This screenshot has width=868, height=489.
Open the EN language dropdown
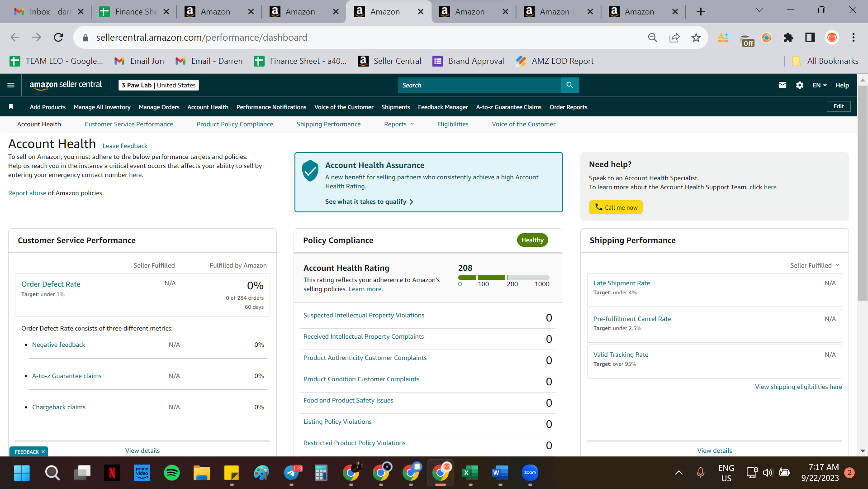click(x=819, y=85)
